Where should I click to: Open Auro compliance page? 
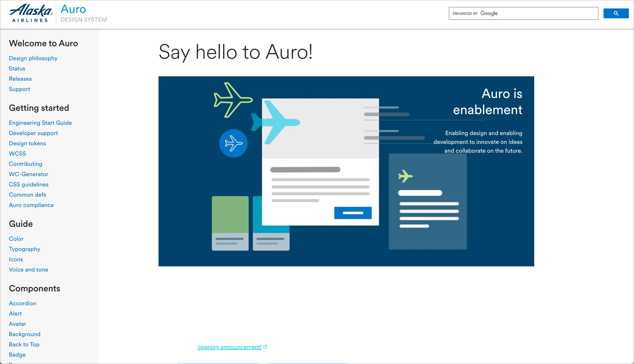point(31,205)
